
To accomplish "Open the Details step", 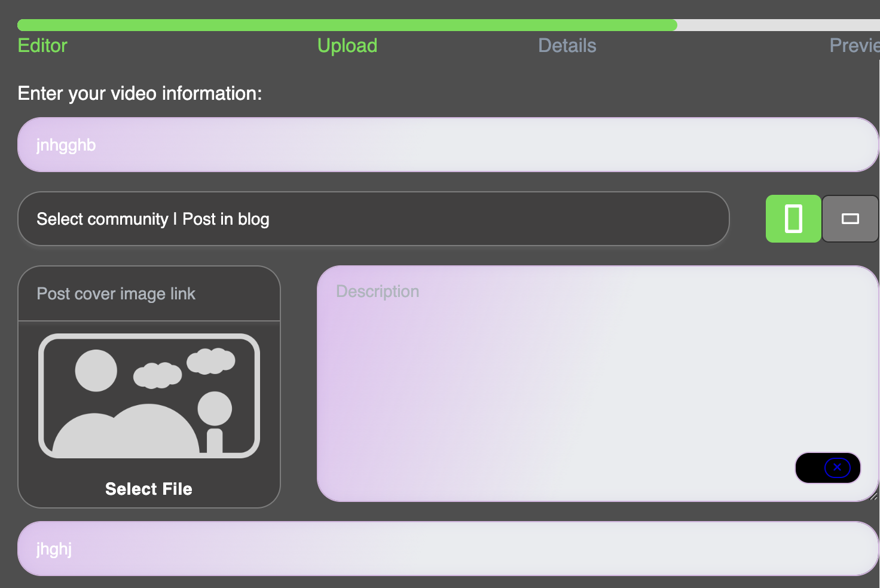I will click(567, 45).
